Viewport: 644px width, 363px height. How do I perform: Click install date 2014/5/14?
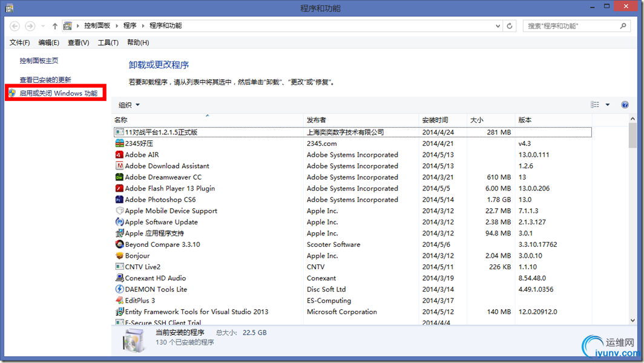pos(438,200)
